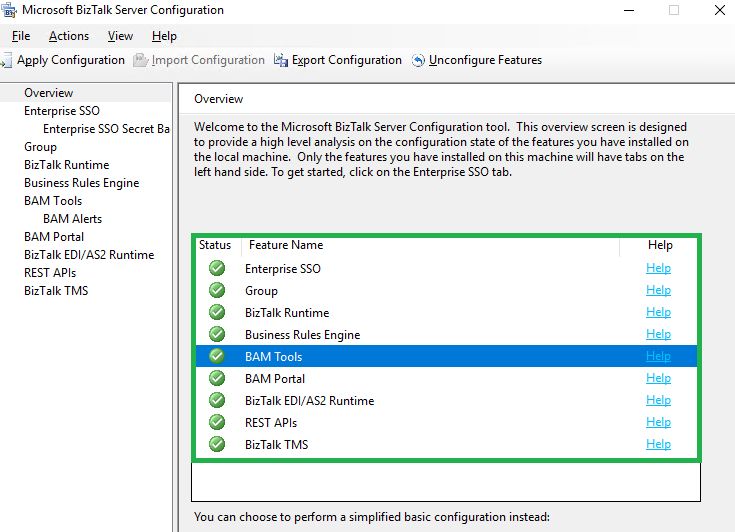This screenshot has height=532, width=735.
Task: Open the File menu
Action: point(21,36)
